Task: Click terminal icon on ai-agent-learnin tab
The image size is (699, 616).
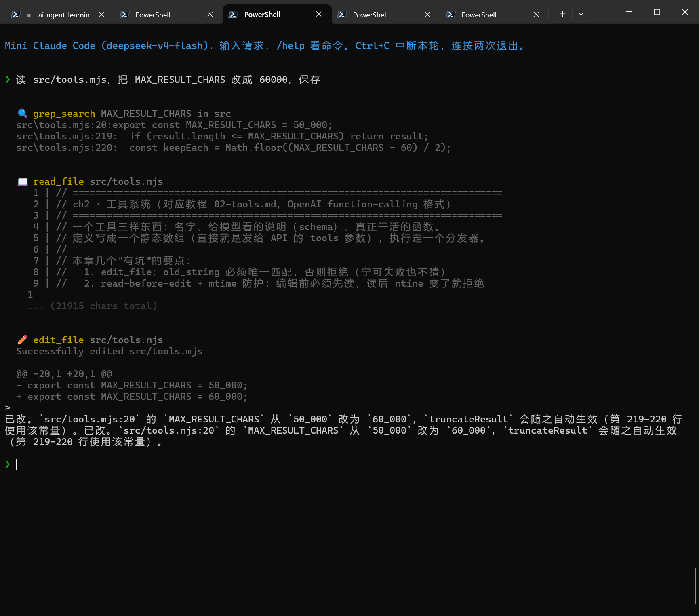Action: pos(16,15)
